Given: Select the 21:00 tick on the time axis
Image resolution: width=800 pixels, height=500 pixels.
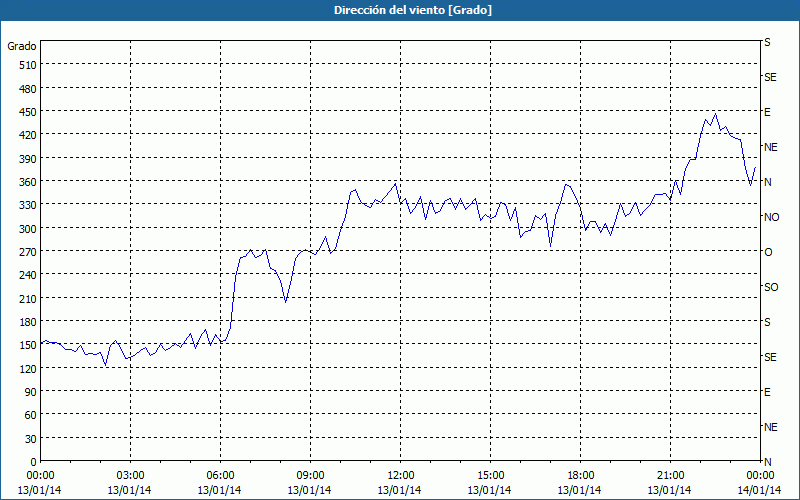Looking at the screenshot, I should [x=670, y=476].
